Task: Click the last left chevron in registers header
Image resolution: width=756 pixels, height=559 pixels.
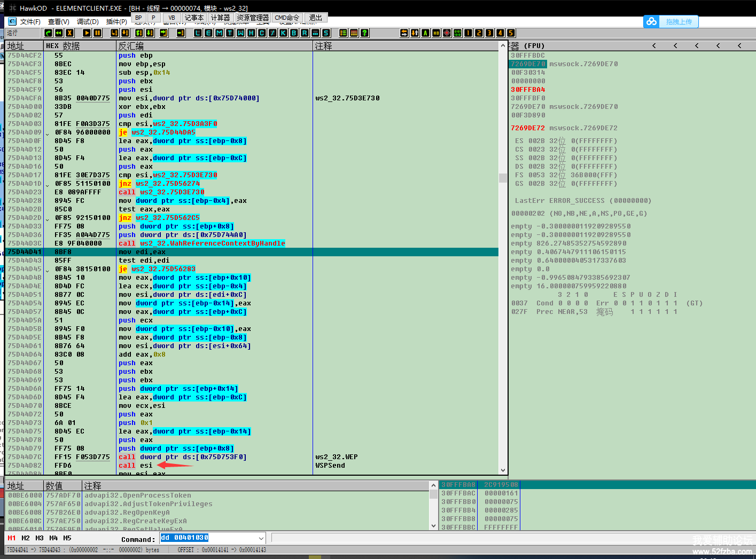Action: point(739,46)
